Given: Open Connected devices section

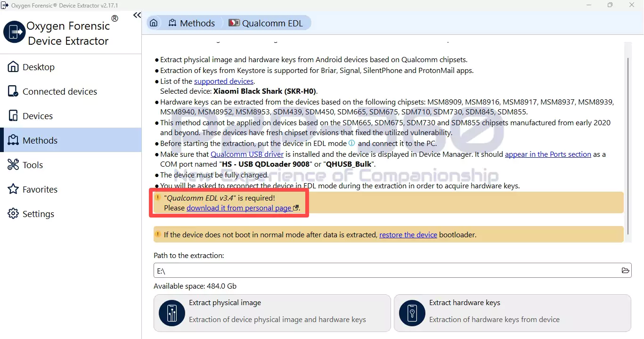Looking at the screenshot, I should click(x=71, y=91).
